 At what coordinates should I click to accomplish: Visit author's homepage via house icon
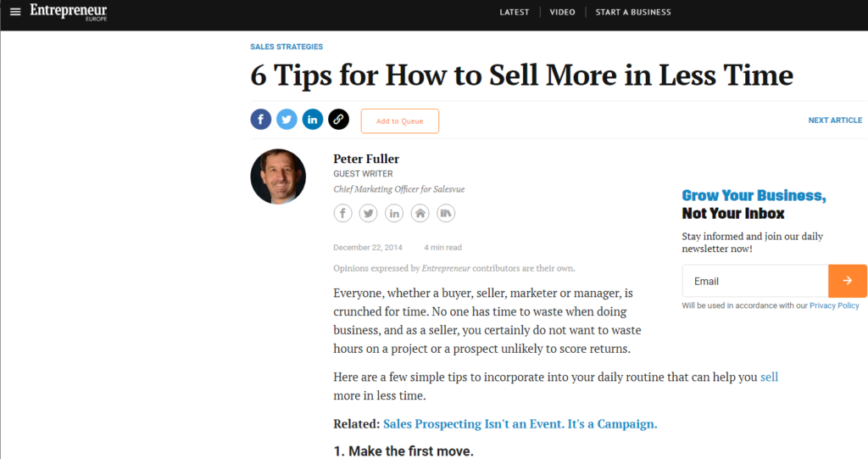coord(420,213)
